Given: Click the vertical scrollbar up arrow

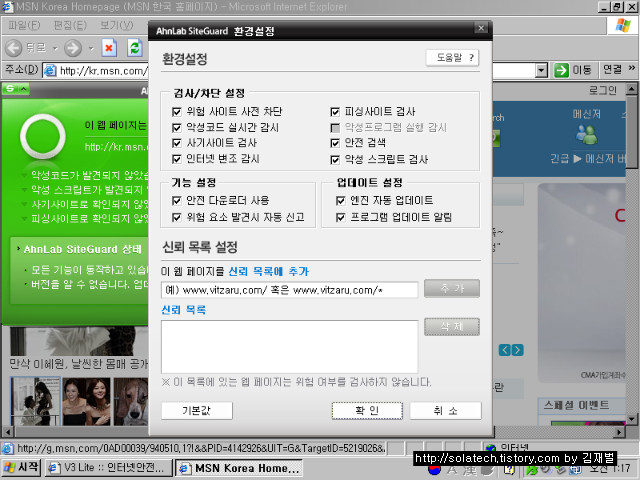Looking at the screenshot, I should [631, 89].
